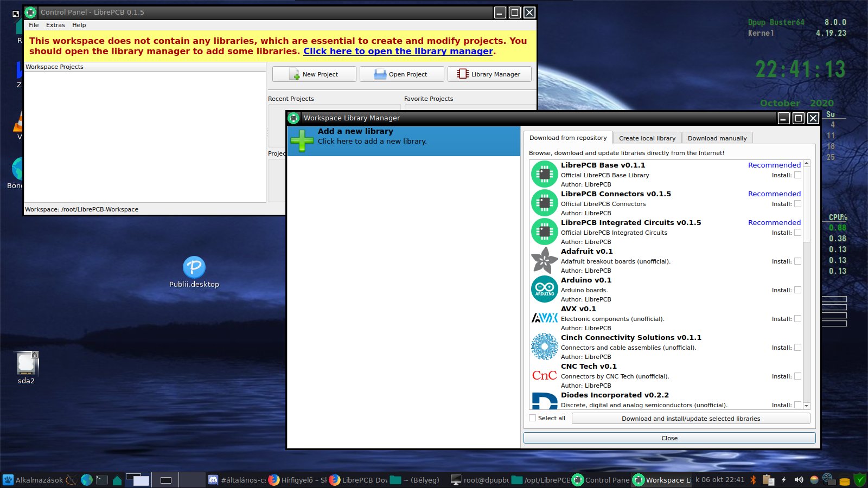Click the Adafruit flower logo icon
This screenshot has width=868, height=488.
coord(544,260)
